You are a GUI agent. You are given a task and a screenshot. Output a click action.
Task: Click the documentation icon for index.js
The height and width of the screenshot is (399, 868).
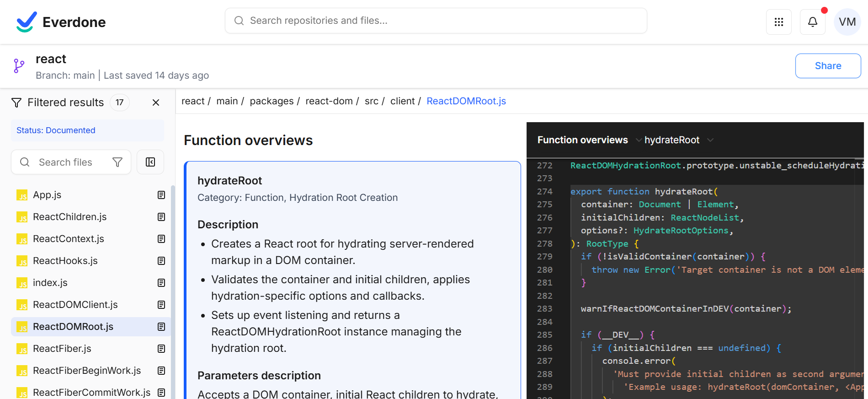pos(161,283)
